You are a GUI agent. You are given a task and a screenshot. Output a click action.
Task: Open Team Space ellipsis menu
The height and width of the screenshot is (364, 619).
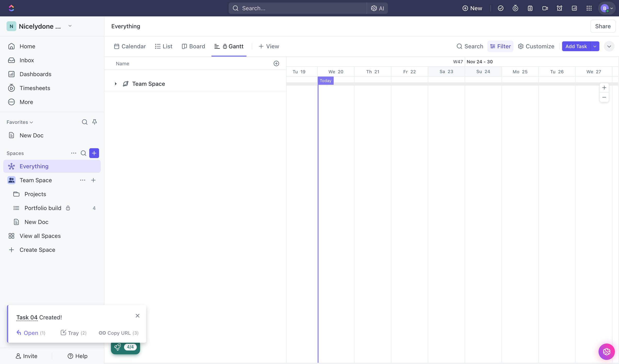[x=83, y=180]
